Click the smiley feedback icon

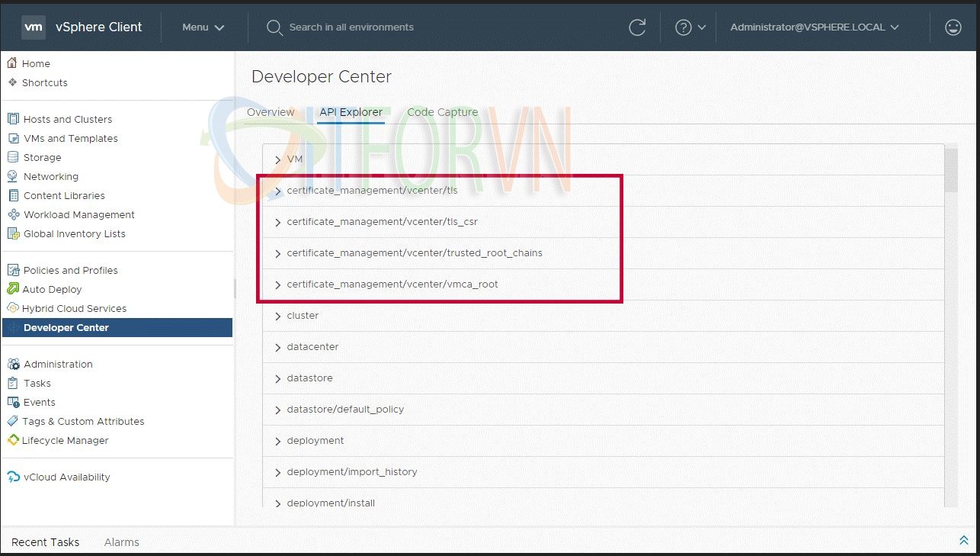point(953,27)
